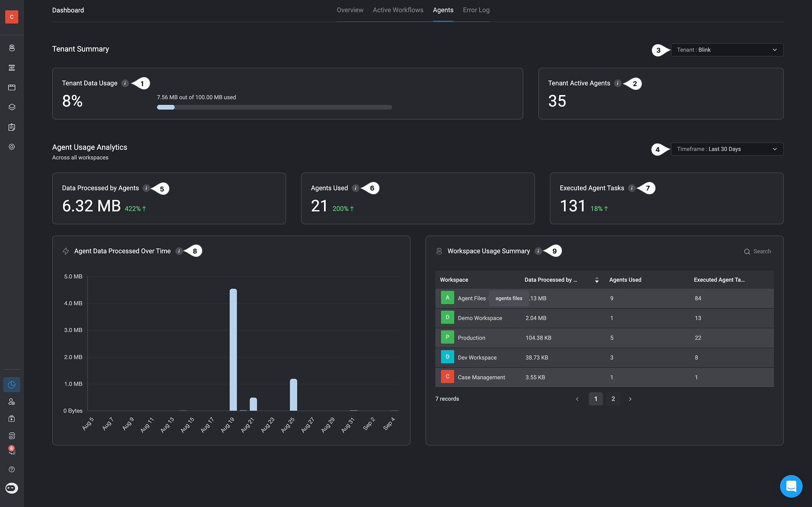
Task: Click info icon beside Workspace Usage Summary
Action: coord(538,251)
